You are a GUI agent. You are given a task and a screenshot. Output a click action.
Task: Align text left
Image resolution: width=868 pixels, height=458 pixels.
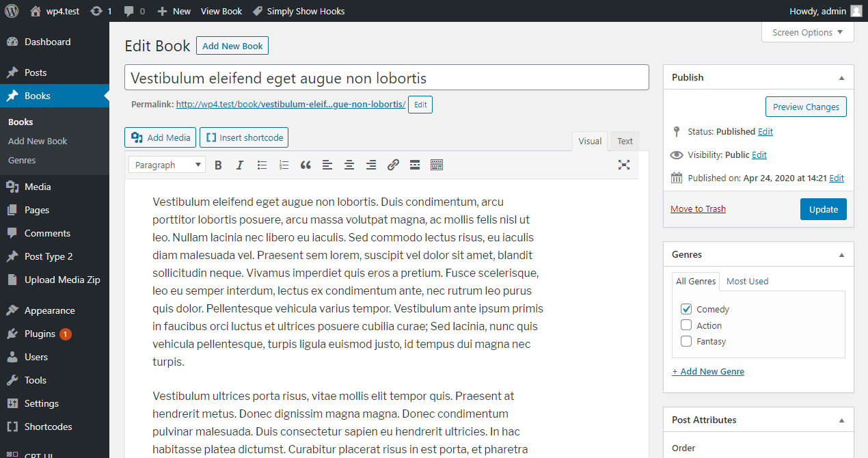[327, 165]
